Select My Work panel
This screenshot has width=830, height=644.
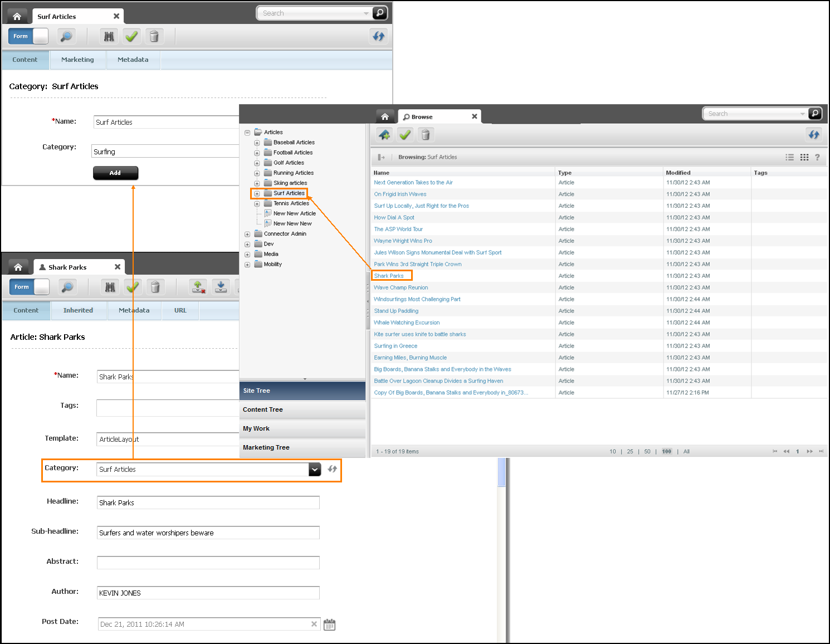click(x=302, y=428)
